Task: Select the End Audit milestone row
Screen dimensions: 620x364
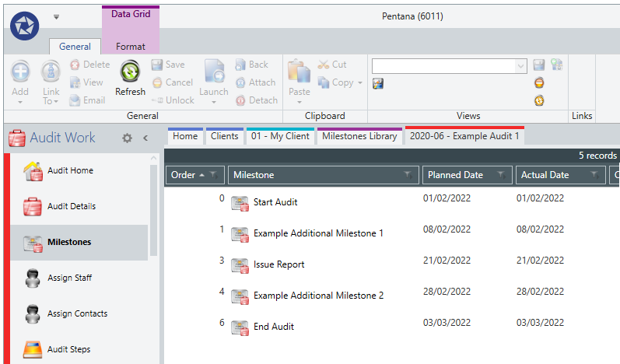Action: pyautogui.click(x=391, y=327)
